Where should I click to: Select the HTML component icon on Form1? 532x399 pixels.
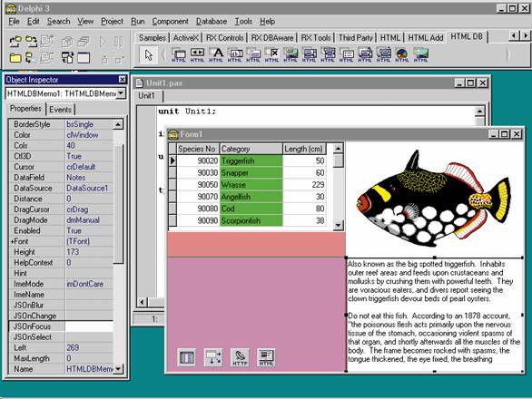click(x=266, y=357)
